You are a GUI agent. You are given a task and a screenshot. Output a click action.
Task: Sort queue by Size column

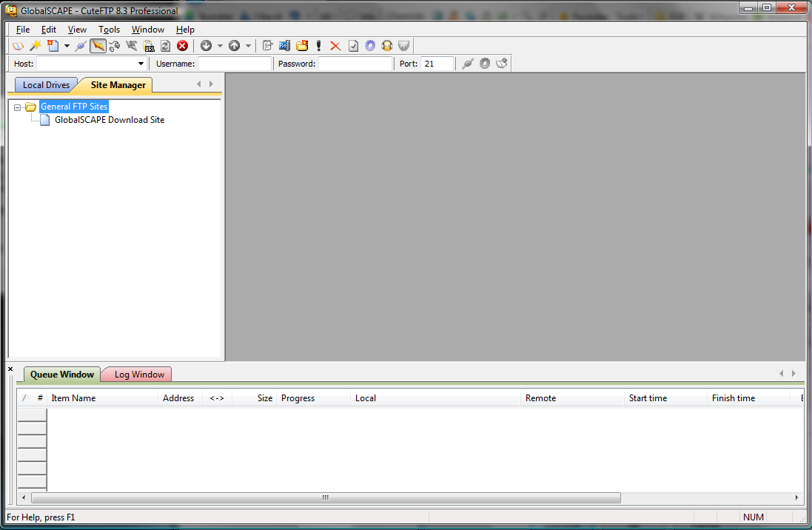coord(255,398)
